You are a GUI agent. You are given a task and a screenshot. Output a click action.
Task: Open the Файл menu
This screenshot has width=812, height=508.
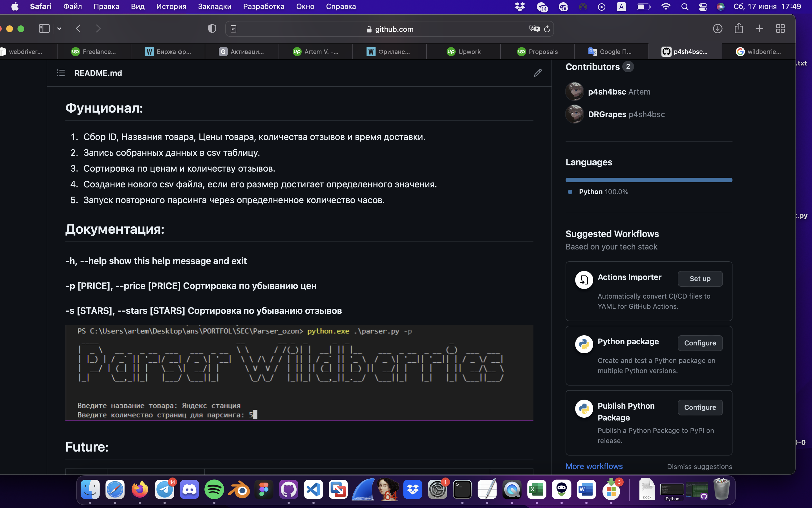click(72, 6)
